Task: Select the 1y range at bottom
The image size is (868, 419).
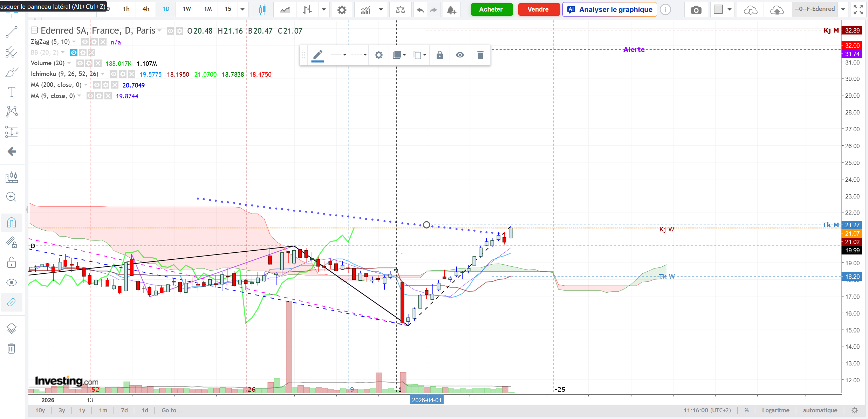Action: 82,410
